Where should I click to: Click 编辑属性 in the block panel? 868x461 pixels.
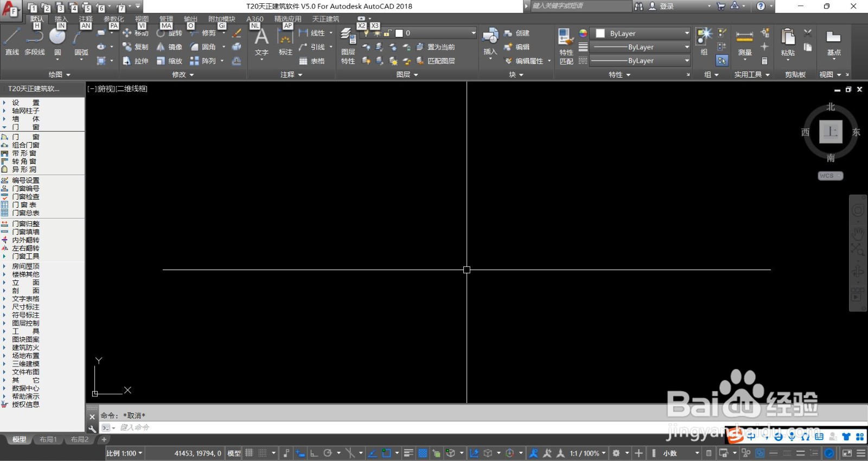(524, 61)
